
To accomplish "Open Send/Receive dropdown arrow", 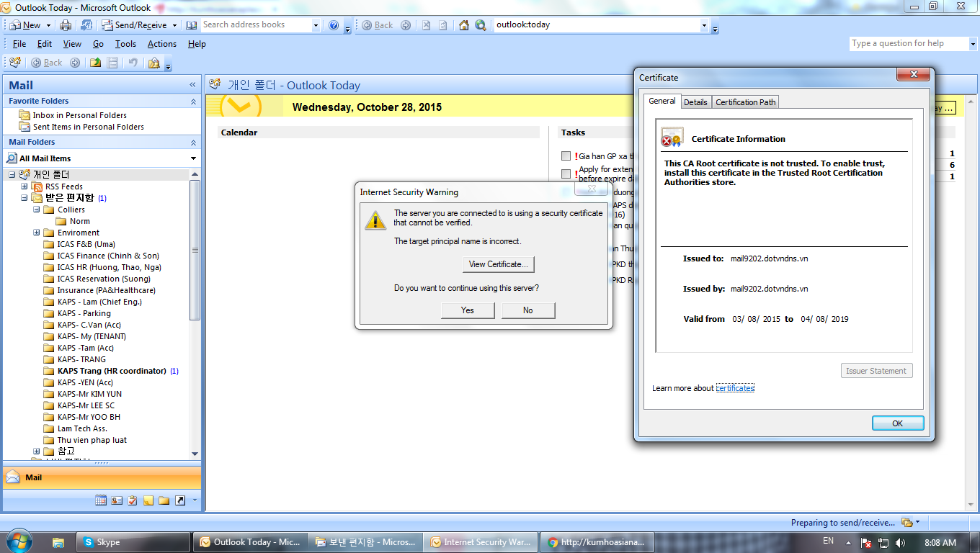I will 174,25.
